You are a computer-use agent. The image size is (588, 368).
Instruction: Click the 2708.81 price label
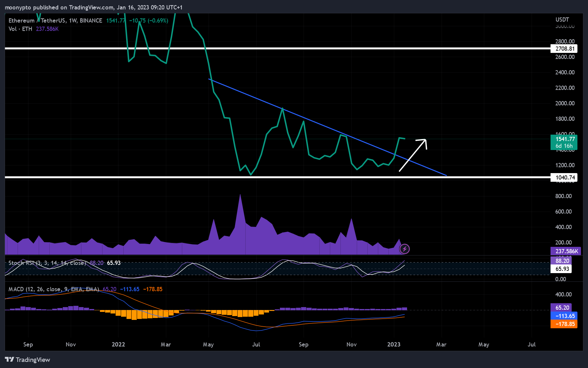564,49
